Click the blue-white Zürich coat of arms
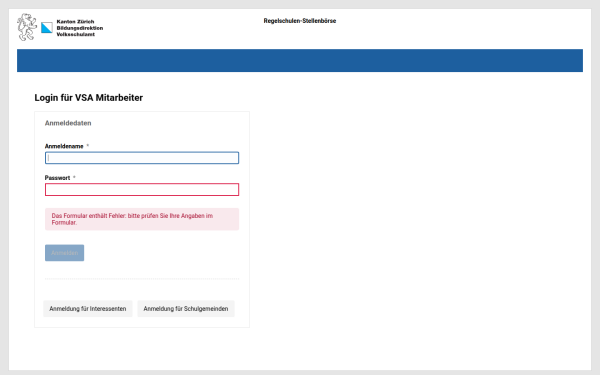 click(x=47, y=28)
